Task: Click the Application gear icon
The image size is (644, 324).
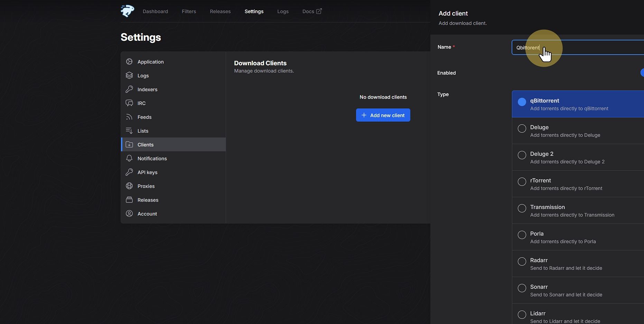Action: 129,61
